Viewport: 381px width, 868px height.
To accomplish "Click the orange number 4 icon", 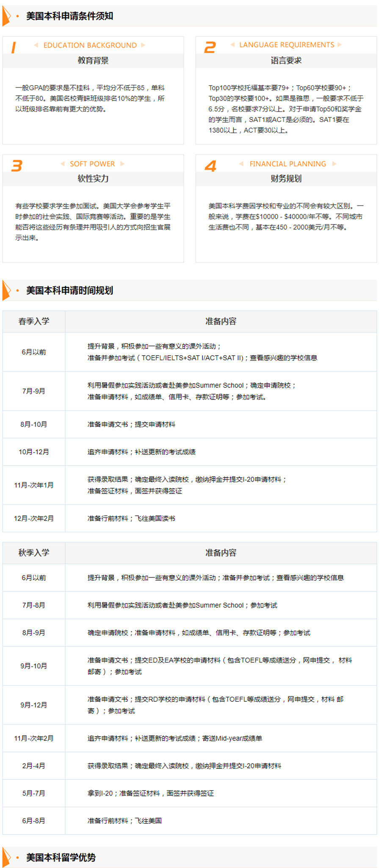I will click(210, 166).
